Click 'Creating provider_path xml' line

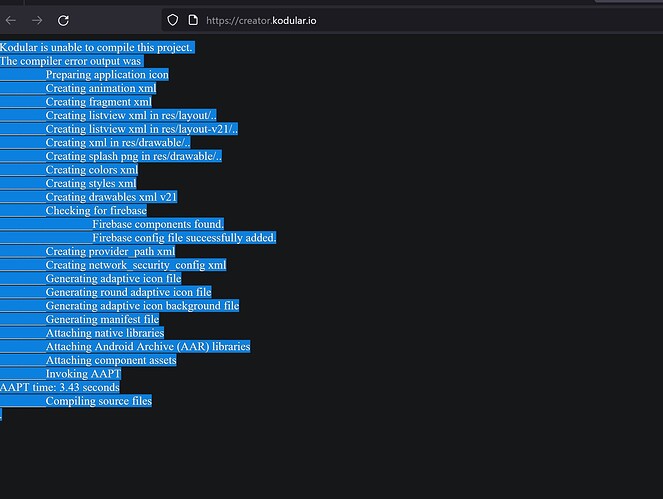(x=110, y=251)
